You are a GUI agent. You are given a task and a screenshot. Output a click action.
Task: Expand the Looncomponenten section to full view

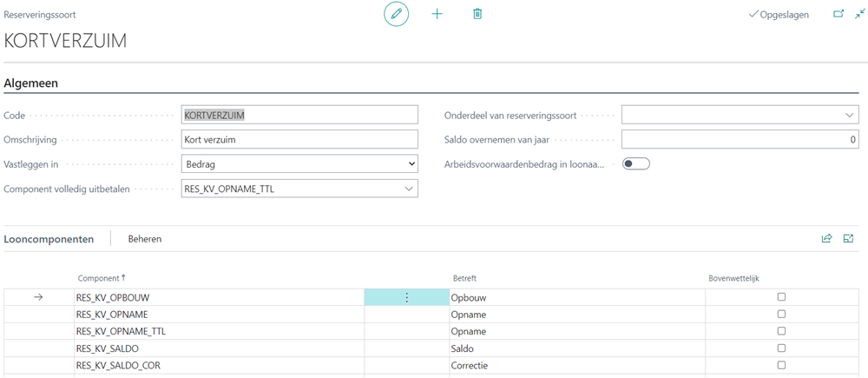pyautogui.click(x=848, y=238)
